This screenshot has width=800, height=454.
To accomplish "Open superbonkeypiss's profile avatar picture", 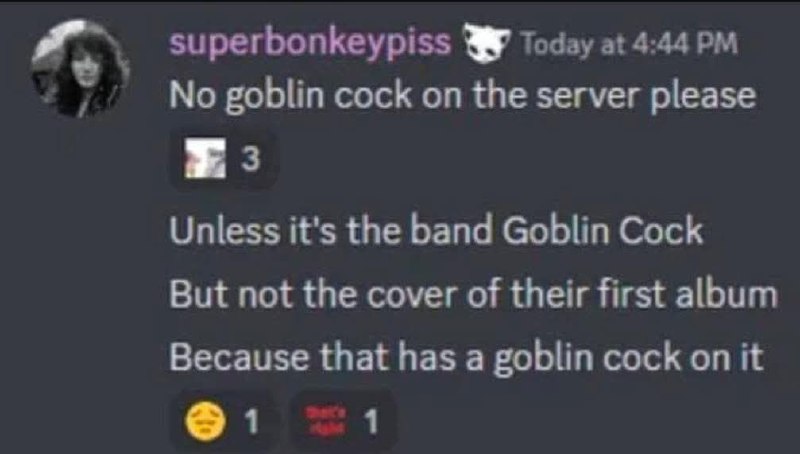I will [x=81, y=68].
